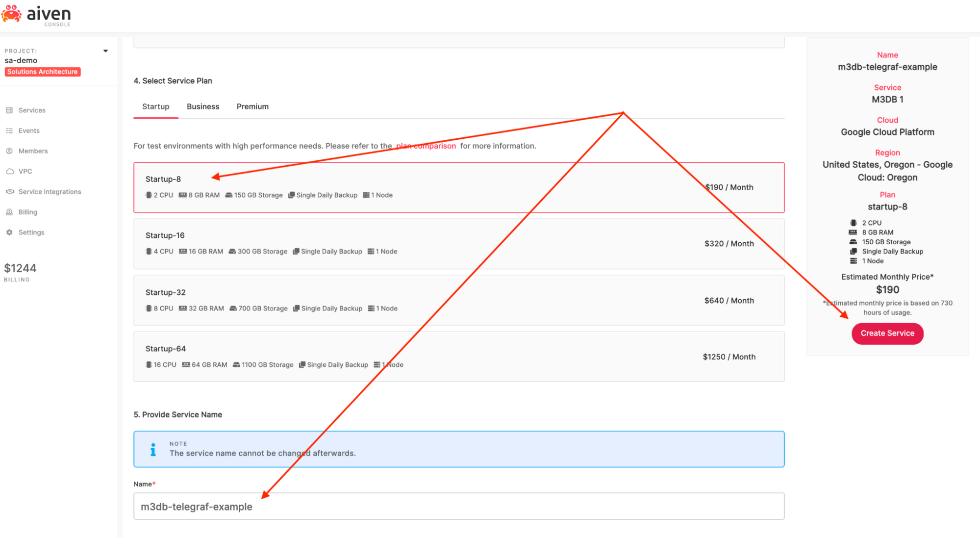The height and width of the screenshot is (538, 980).
Task: Switch to the Startup plan tab
Action: click(156, 106)
